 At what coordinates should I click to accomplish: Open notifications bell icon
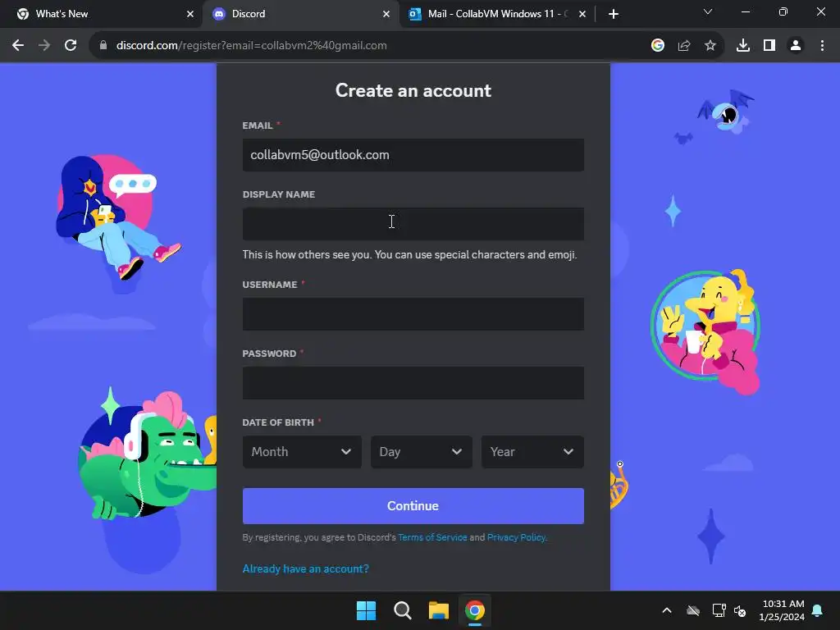(x=818, y=610)
